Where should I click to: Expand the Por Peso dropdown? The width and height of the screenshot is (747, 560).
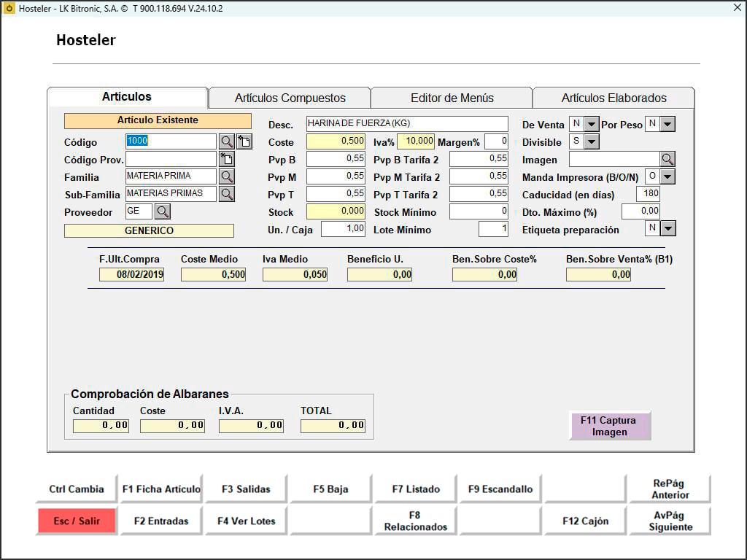point(667,125)
